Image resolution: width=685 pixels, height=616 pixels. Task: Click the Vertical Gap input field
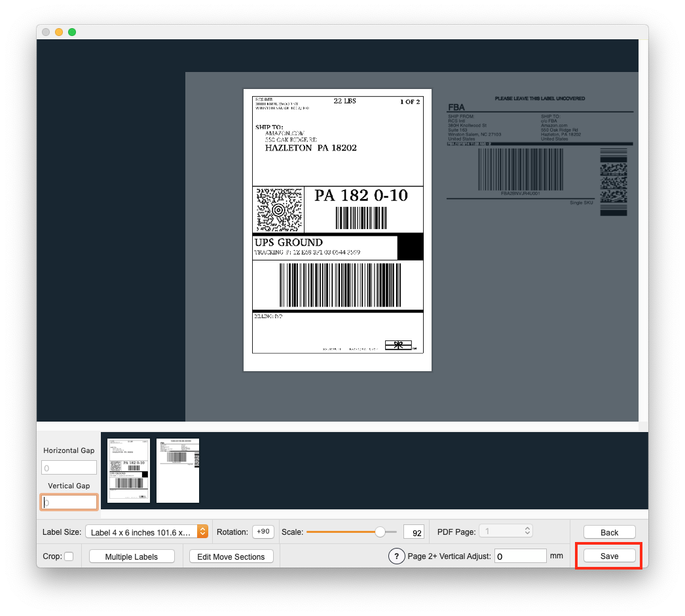[x=69, y=502]
